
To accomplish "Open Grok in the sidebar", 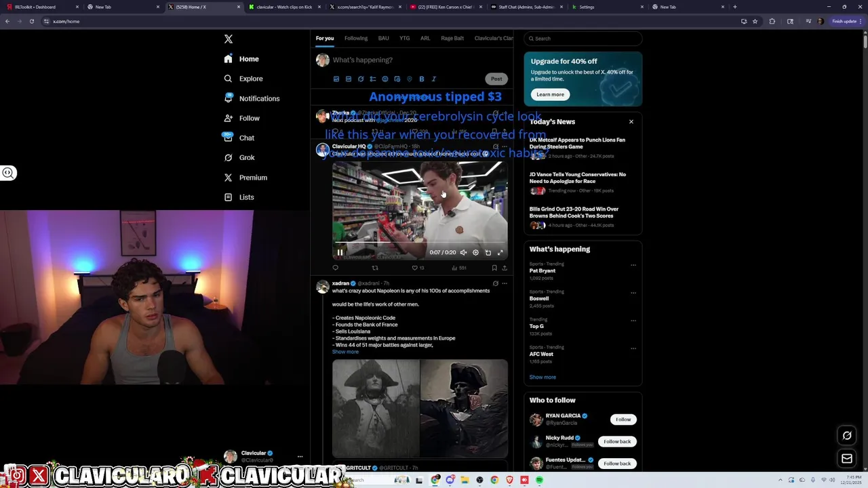I will click(239, 157).
